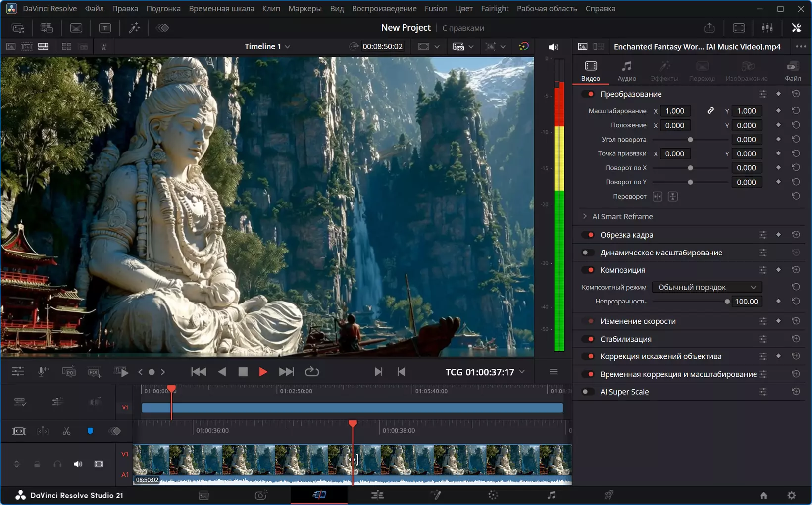The image size is (812, 505).
Task: Jump to the last frame
Action: pos(286,372)
